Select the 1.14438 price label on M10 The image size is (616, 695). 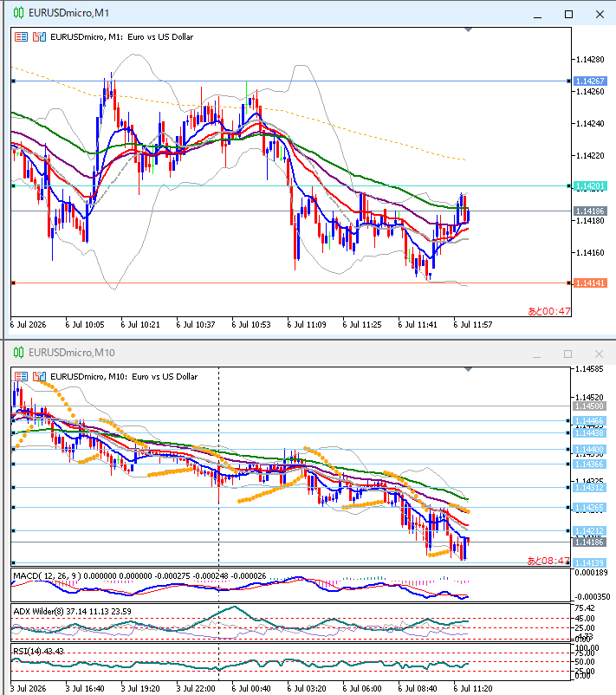pyautogui.click(x=589, y=432)
